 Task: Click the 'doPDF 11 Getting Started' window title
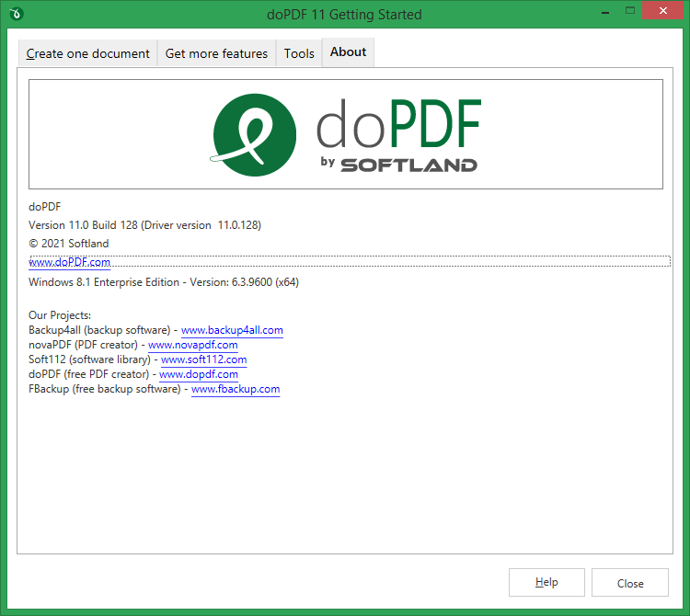click(x=344, y=15)
